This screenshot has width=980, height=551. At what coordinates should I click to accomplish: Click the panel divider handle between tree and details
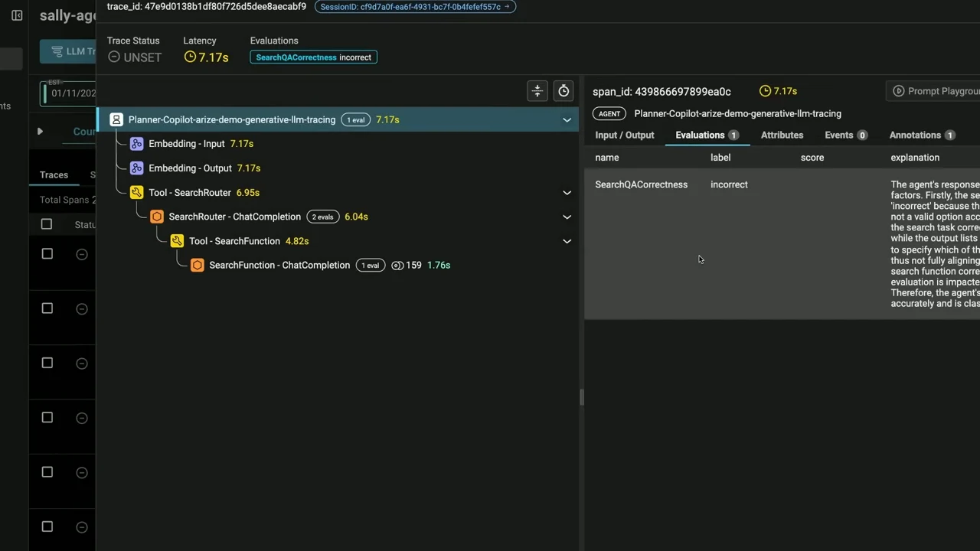pos(581,397)
